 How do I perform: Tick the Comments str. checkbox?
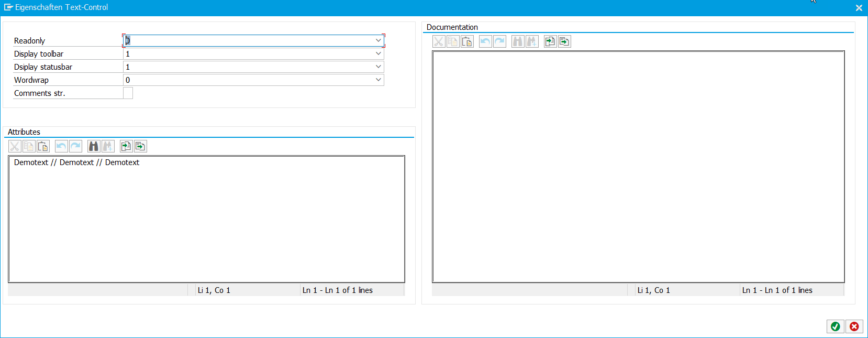(128, 93)
